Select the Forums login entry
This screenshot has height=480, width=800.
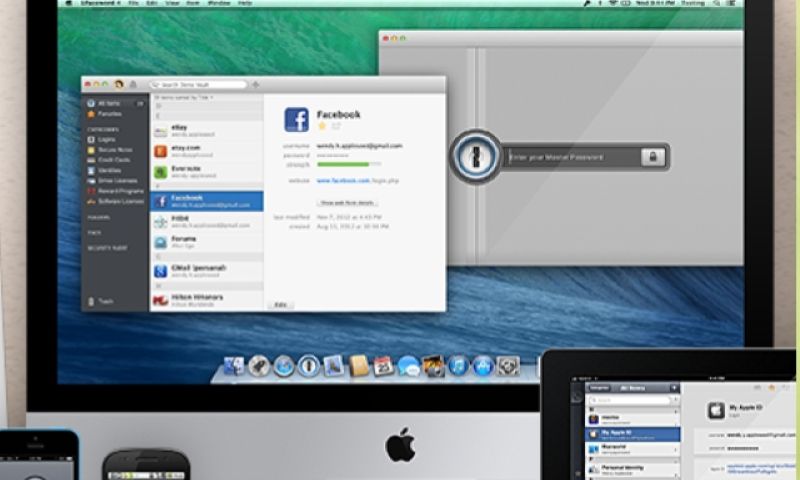(207, 242)
